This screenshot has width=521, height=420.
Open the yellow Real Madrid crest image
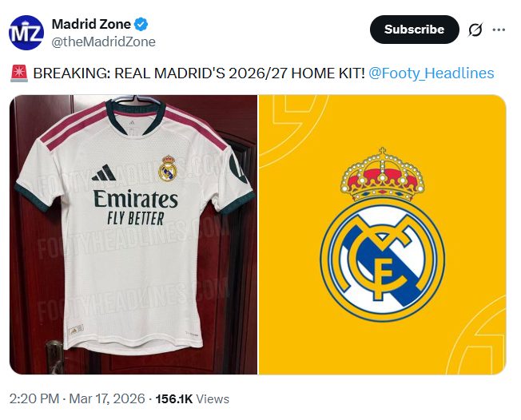tap(383, 235)
